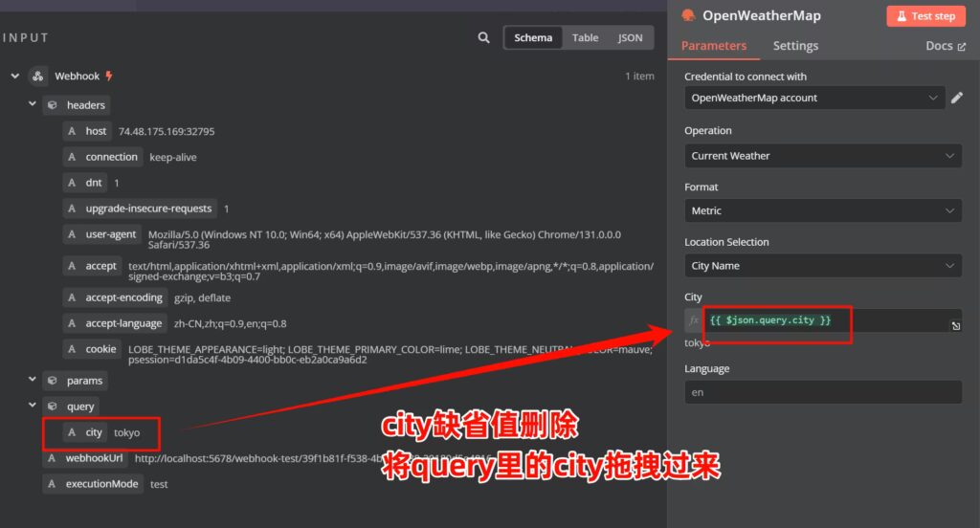Collapse the Webhook node tree
980x528 pixels.
pos(15,77)
